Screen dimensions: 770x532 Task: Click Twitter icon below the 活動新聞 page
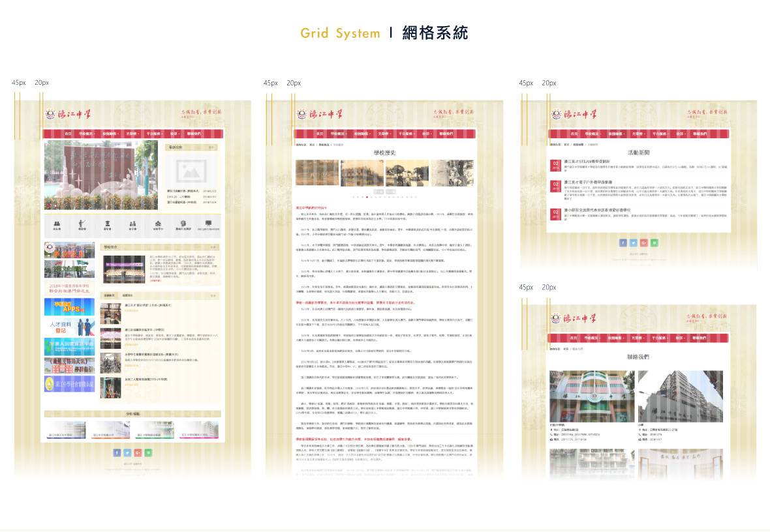(634, 243)
